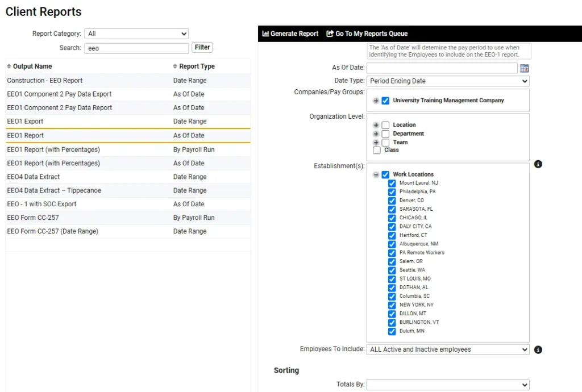Sort the list by the Output Name arrows
Screen dimensions: 582x392
(9, 66)
